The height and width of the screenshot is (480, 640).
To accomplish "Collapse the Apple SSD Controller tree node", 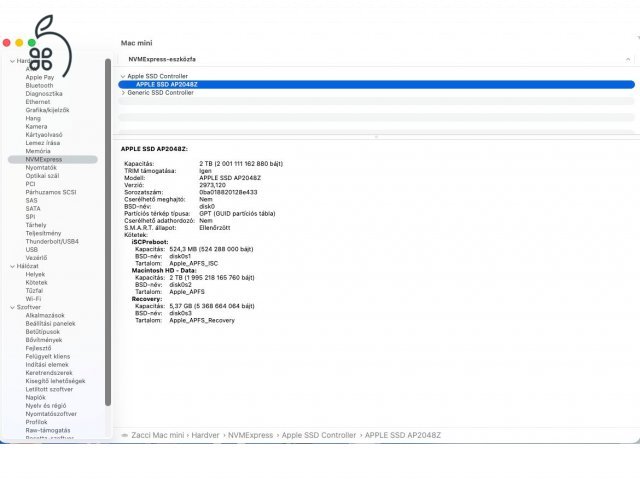I will tap(123, 76).
